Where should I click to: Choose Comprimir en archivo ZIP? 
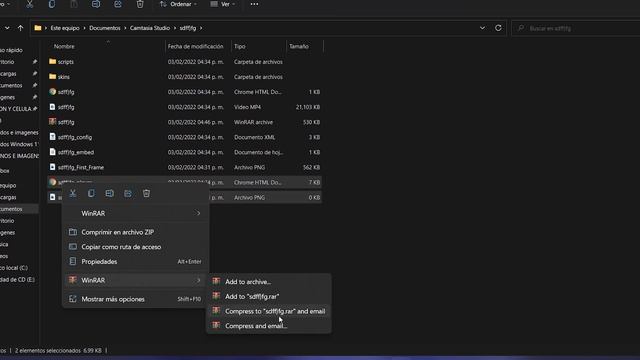(x=136, y=232)
